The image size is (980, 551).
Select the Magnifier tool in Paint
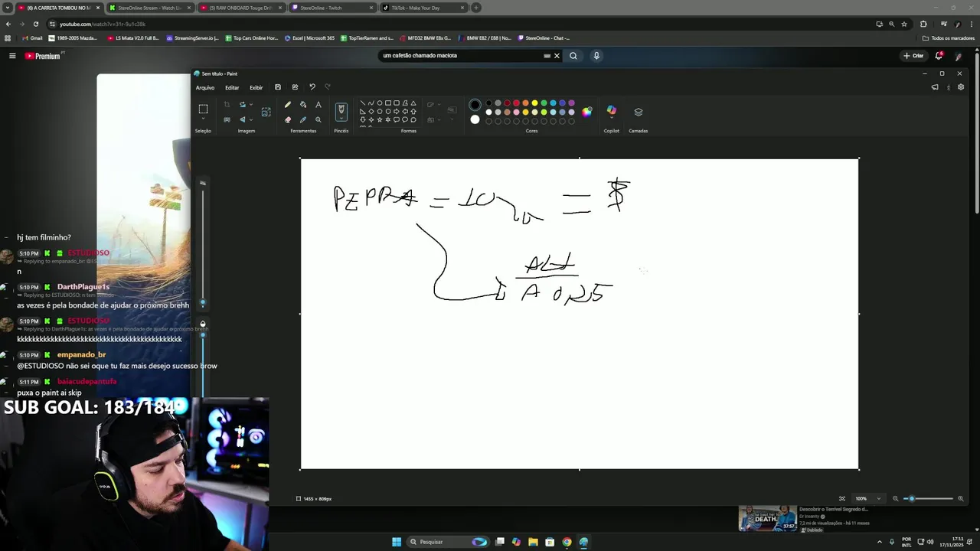318,119
